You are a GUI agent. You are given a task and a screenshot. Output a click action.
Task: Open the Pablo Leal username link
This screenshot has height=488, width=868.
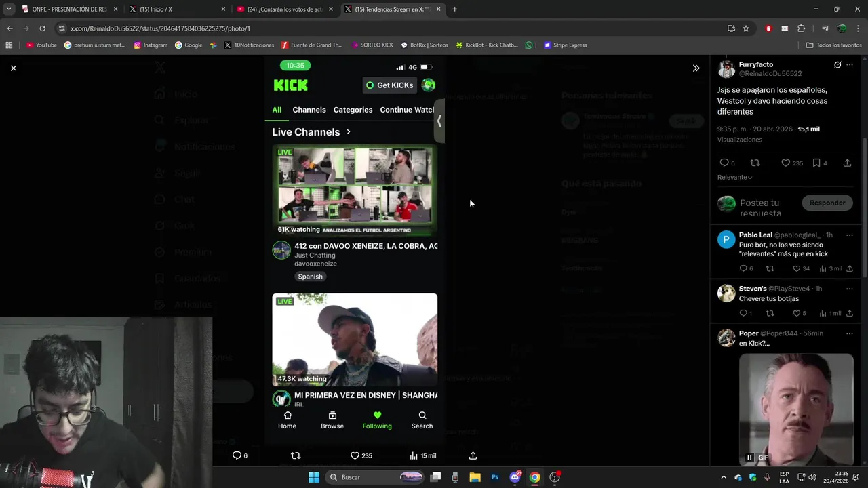point(755,235)
